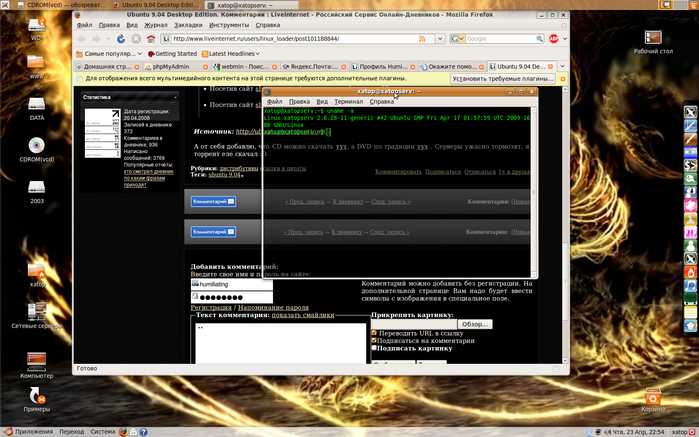Open the list all tabs dropdown
Image resolution: width=699 pixels, height=437 pixels.
click(x=563, y=66)
